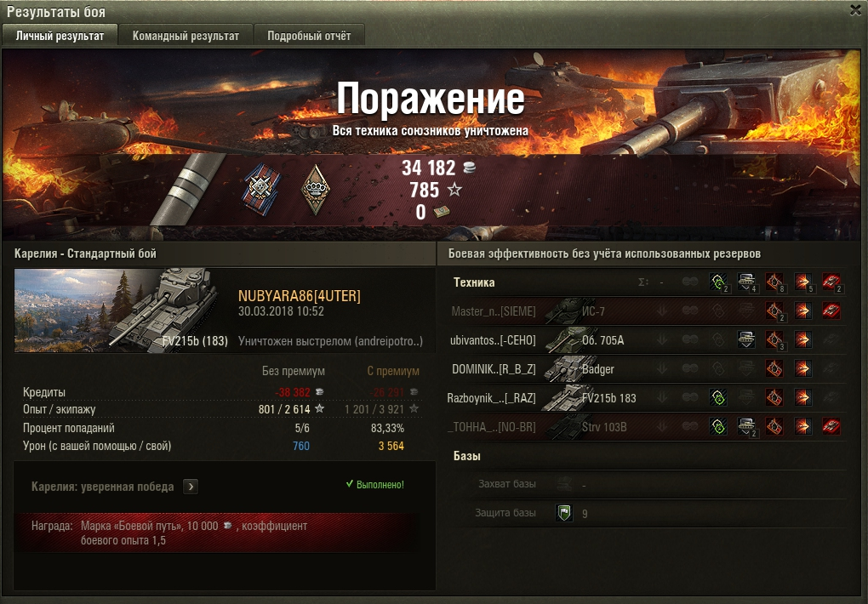
Task: Switch to the Подробный отчёт tab
Action: pos(309,36)
